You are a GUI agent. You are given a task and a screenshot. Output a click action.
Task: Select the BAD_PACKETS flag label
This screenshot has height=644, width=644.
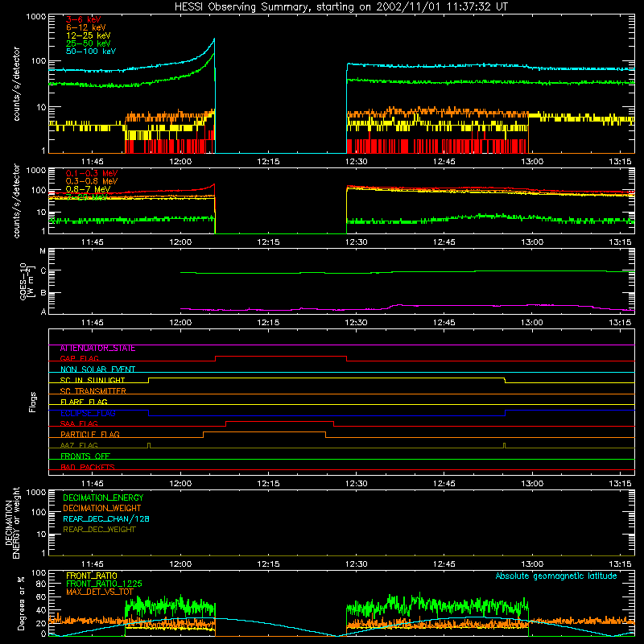(88, 467)
